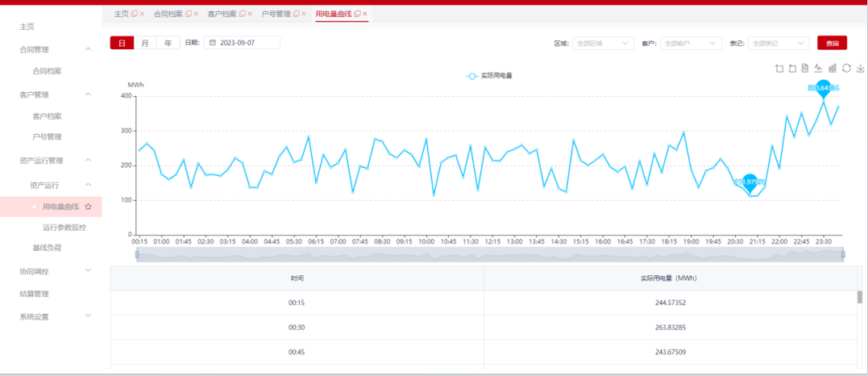Click the zoom reset icon
This screenshot has height=376, width=868.
click(x=792, y=69)
